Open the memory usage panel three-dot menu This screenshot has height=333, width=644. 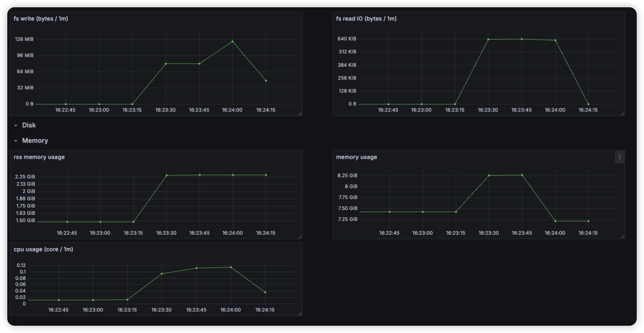[x=619, y=157]
